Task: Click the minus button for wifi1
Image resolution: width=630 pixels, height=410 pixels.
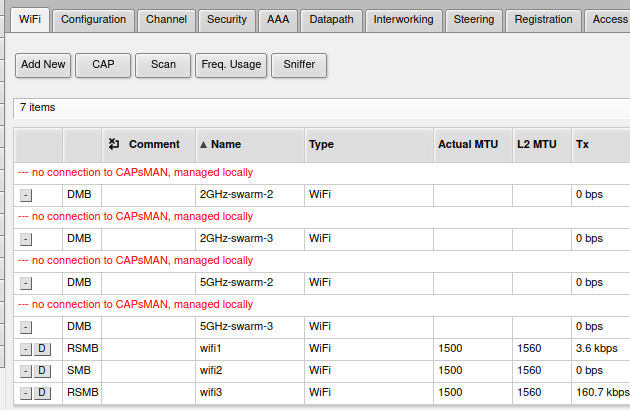Action: pos(26,349)
